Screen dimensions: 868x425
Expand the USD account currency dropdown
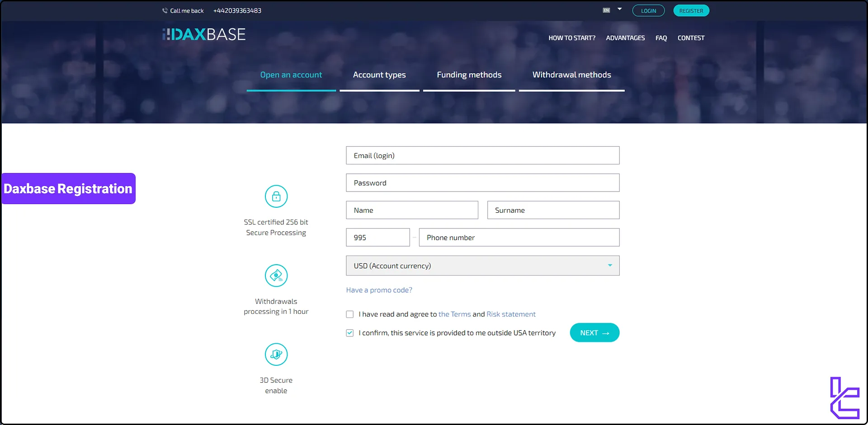[483, 266]
